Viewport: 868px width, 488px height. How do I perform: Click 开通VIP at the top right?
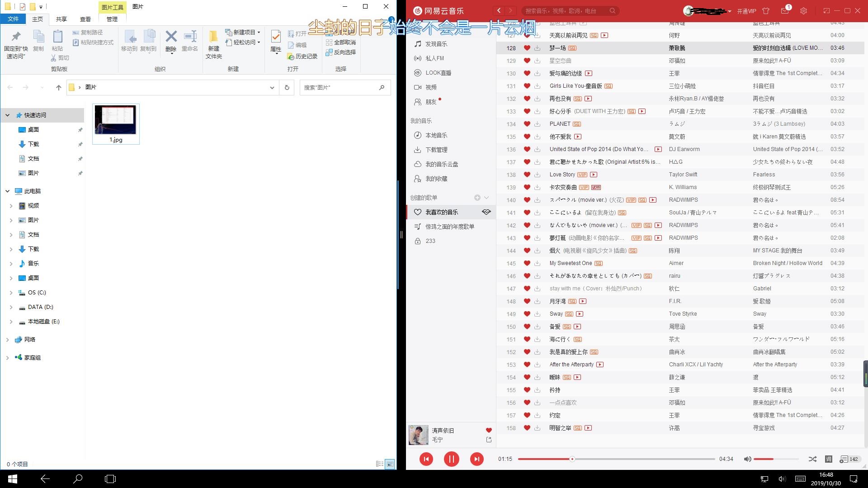coord(747,10)
